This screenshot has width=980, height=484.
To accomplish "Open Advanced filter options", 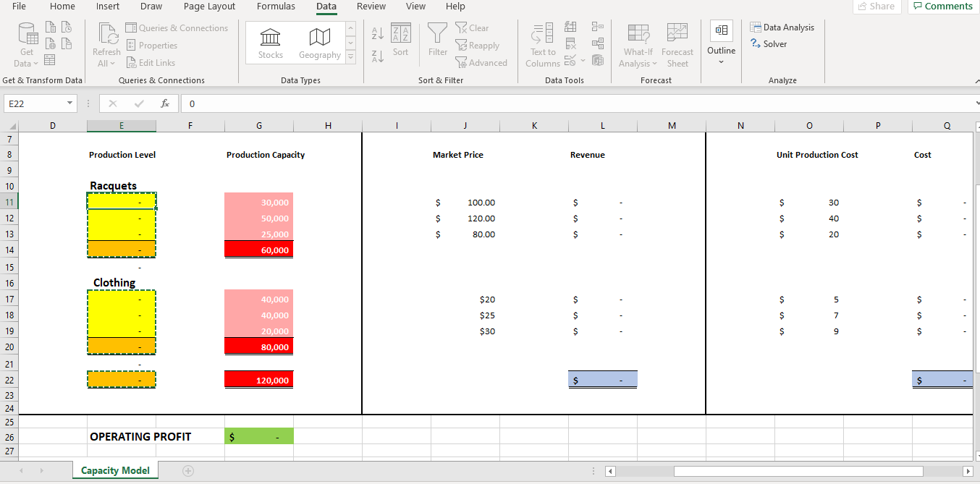I will [x=481, y=63].
